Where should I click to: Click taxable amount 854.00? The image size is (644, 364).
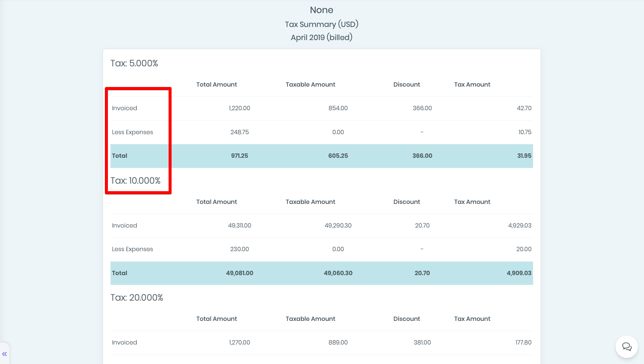pos(338,108)
